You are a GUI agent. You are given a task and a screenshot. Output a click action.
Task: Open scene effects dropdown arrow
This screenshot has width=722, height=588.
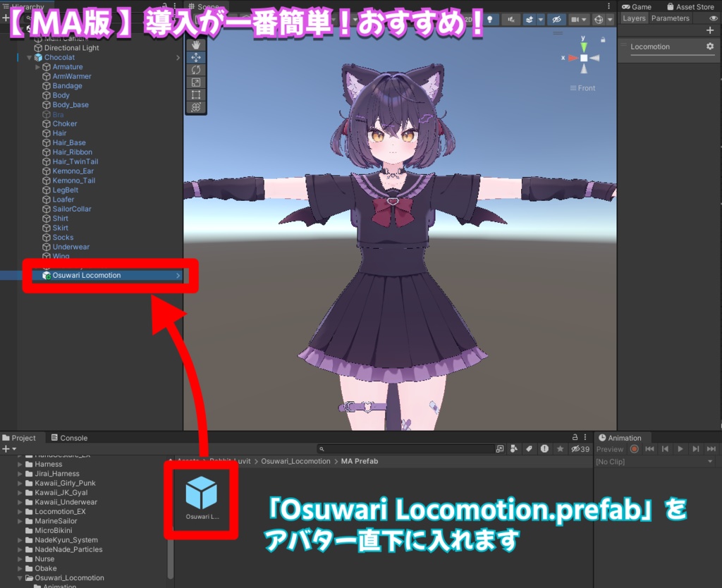click(x=541, y=19)
